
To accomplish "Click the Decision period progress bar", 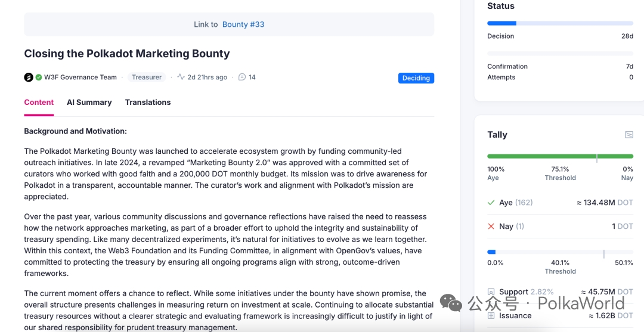I will [x=560, y=23].
